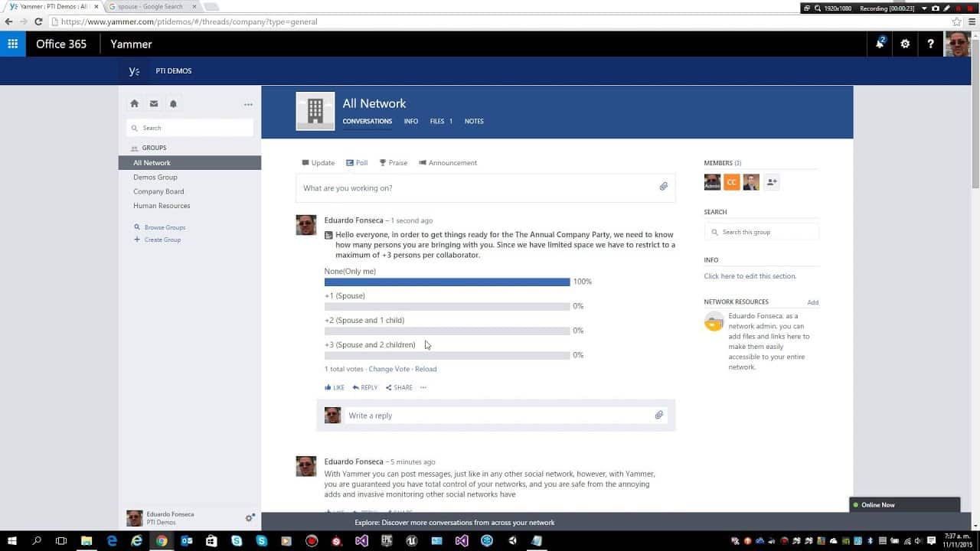Click 'Click here to edit this section.'
Viewport: 980px width, 551px height.
[x=750, y=276]
